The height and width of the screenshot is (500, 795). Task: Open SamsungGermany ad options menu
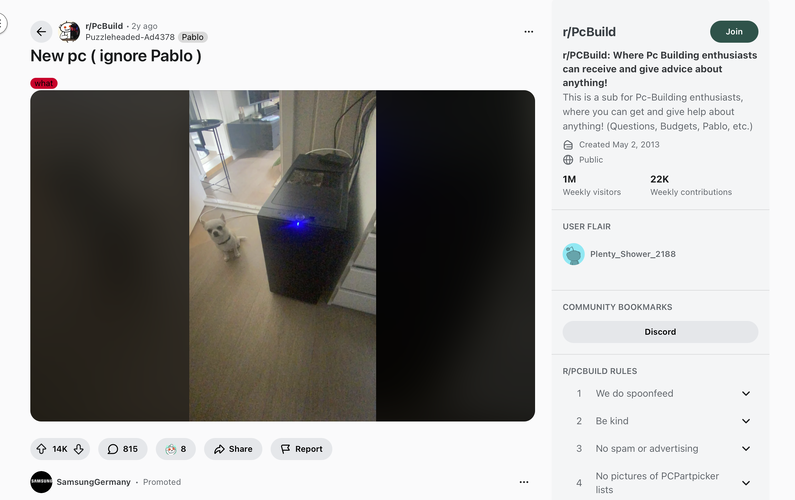[x=524, y=482]
